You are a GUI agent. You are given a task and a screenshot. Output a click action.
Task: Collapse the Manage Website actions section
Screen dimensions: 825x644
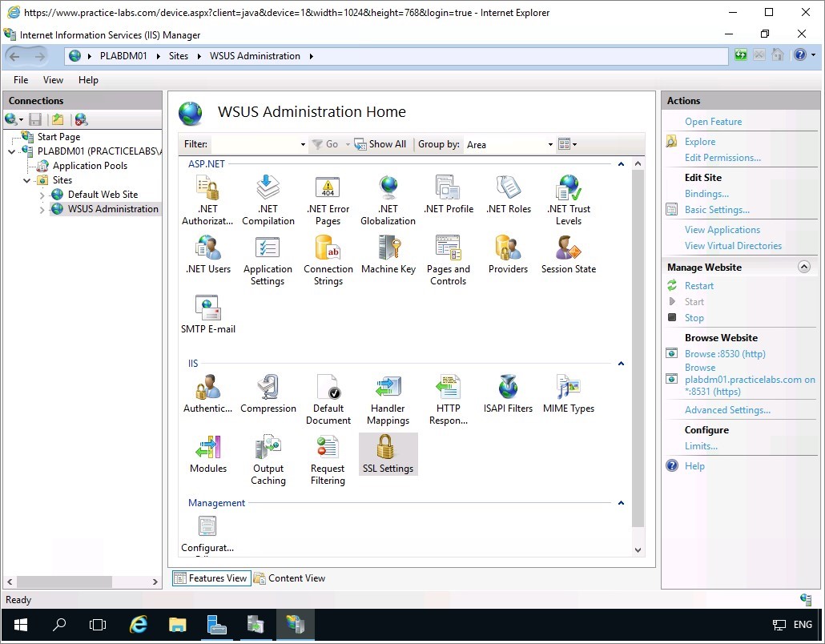click(x=804, y=268)
